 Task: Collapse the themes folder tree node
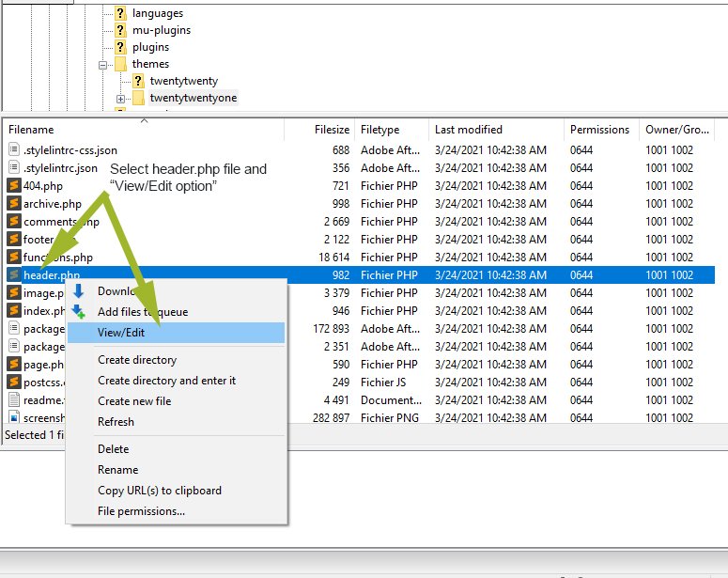103,65
